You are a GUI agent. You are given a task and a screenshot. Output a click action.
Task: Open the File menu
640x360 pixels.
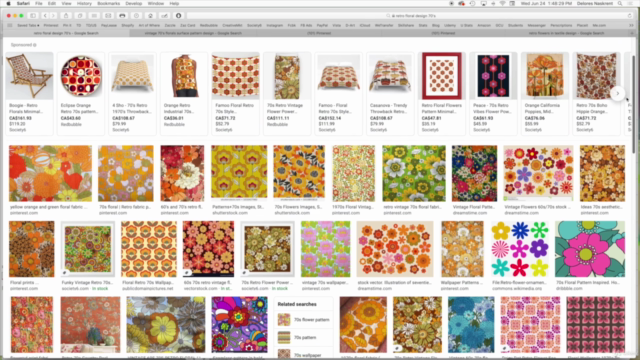38,3
